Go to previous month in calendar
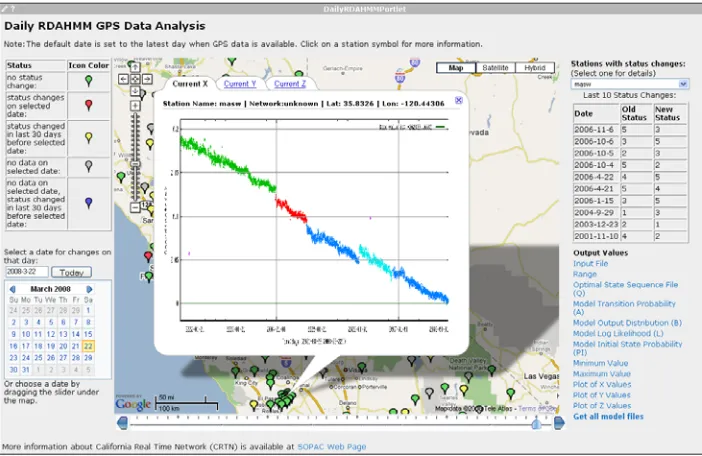This screenshot has height=456, width=702. coord(13,289)
